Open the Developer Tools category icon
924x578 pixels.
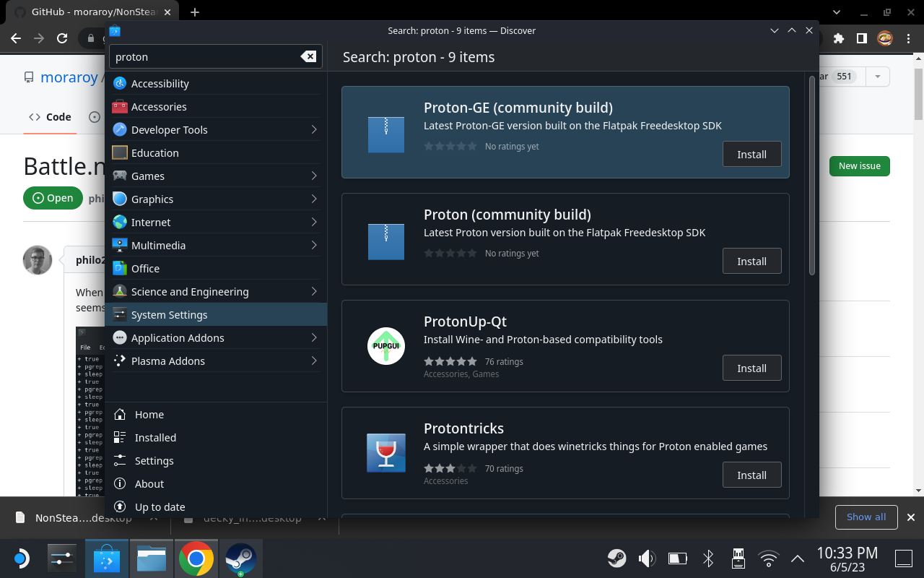coord(118,129)
